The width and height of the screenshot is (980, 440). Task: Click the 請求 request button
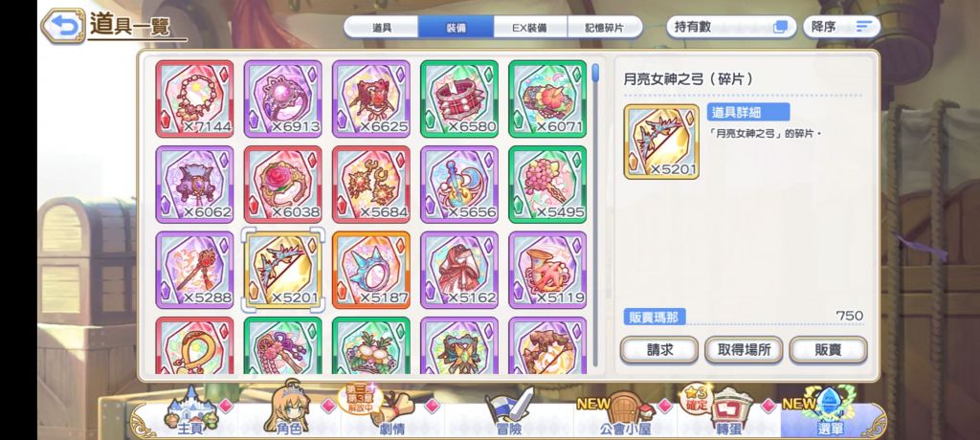coord(659,350)
